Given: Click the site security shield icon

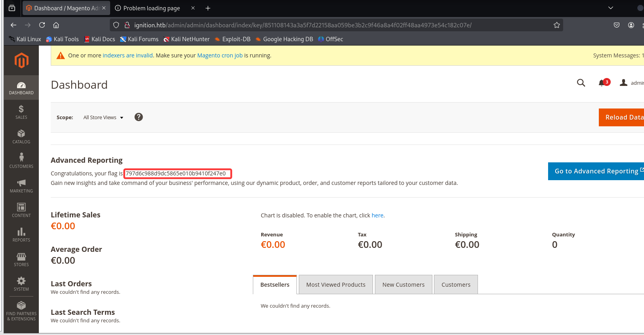Looking at the screenshot, I should tap(116, 25).
